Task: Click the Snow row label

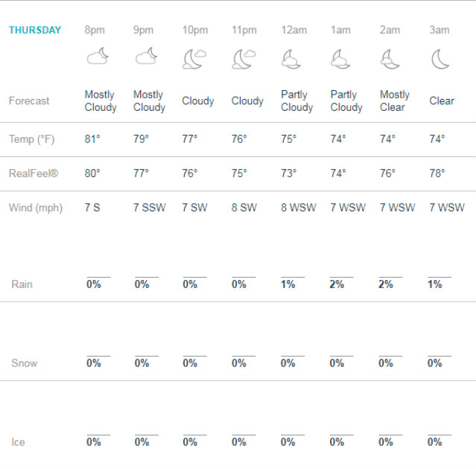Action: 25,363
